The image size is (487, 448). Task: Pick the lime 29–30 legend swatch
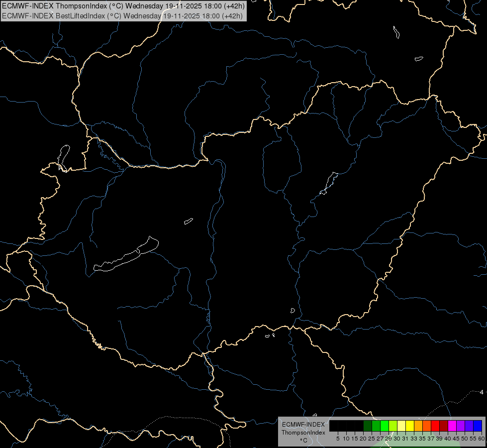tap(393, 426)
